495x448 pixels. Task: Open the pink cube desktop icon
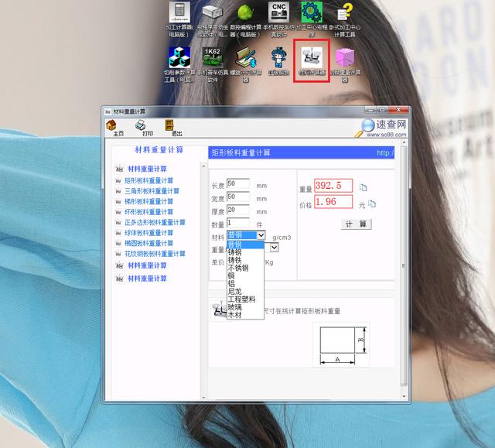pyautogui.click(x=345, y=57)
